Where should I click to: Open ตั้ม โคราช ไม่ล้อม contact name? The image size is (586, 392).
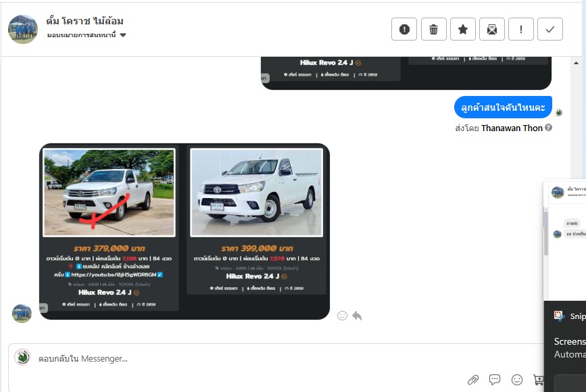84,21
